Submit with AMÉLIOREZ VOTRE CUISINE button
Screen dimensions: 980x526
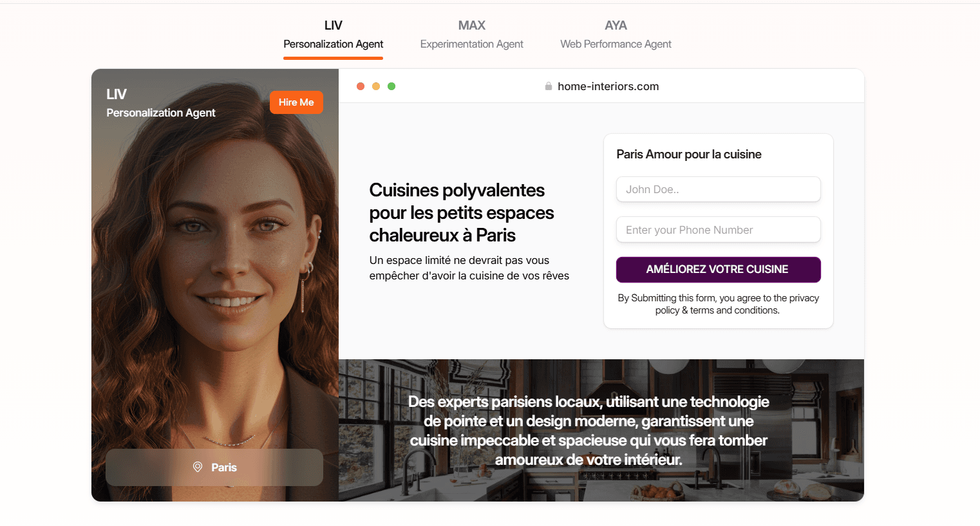click(718, 269)
